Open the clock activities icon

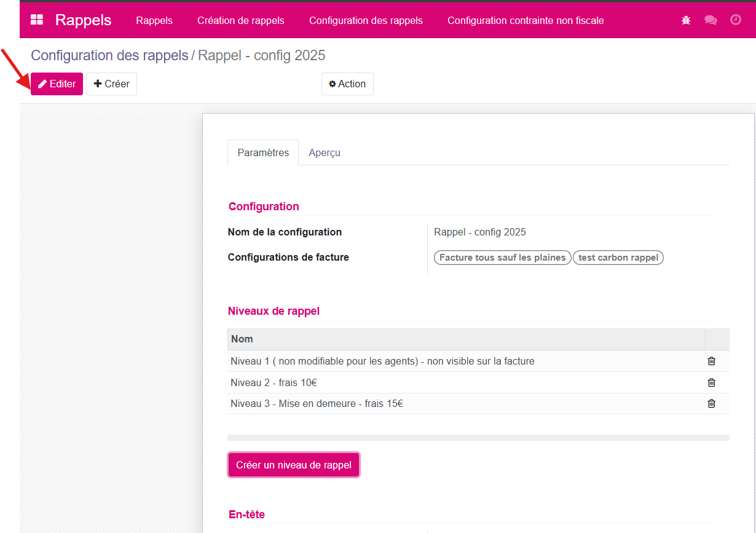pyautogui.click(x=736, y=20)
